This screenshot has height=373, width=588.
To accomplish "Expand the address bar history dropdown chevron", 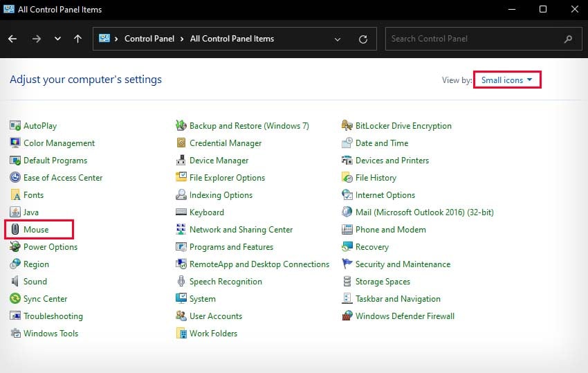I will tap(338, 39).
